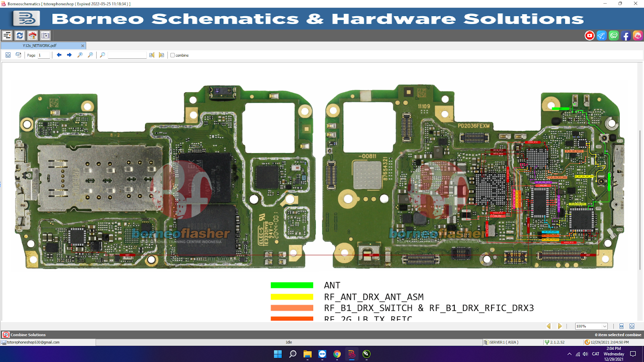This screenshot has width=644, height=362.
Task: Click the Idle status text
Action: point(289,342)
